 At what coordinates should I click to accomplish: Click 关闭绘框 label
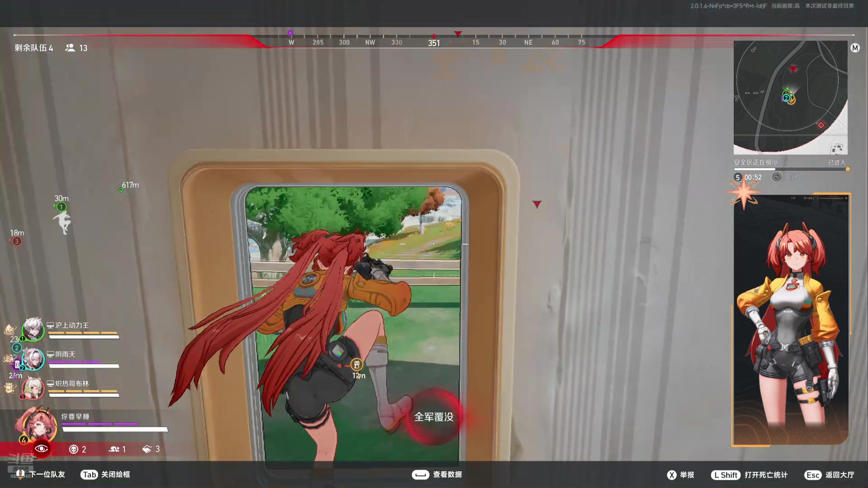(x=115, y=474)
